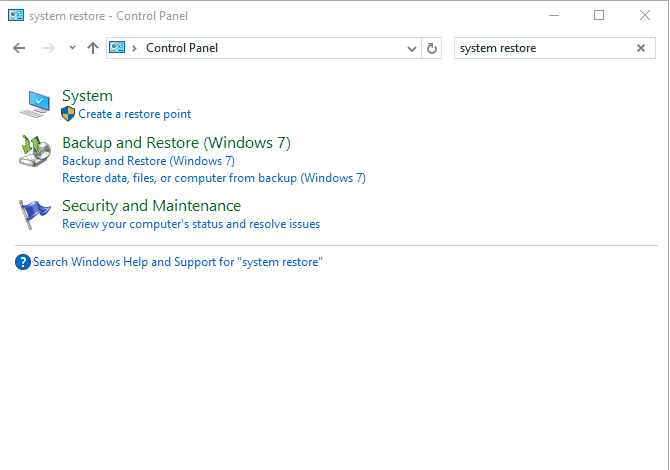Open "Create a restore point" link

[x=134, y=114]
